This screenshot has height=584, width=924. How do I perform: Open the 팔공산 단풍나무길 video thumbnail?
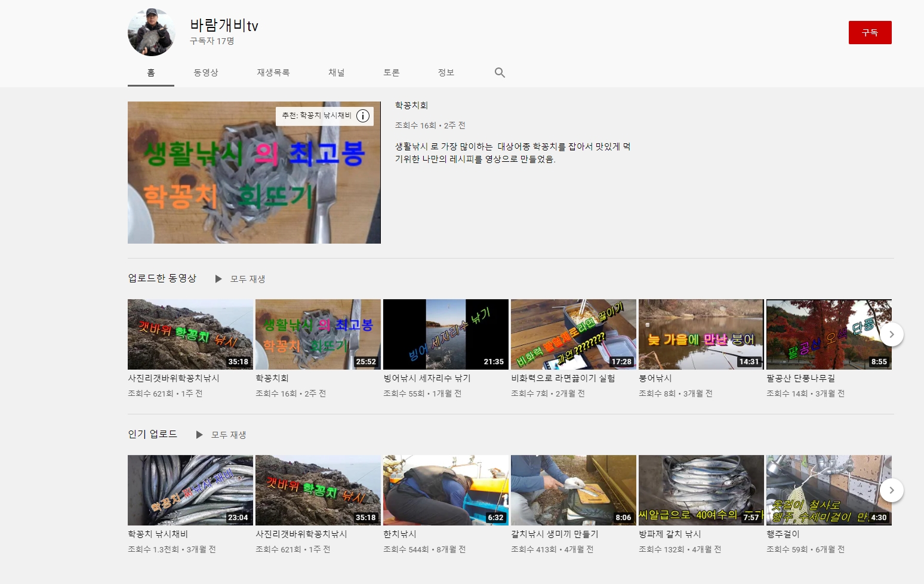point(828,334)
